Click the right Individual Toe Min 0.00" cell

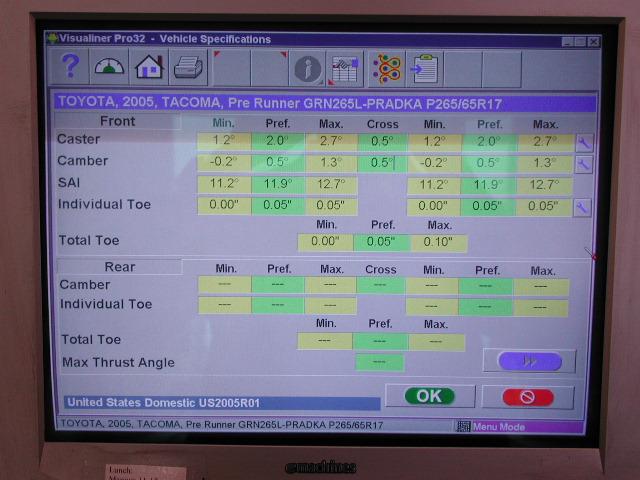433,207
